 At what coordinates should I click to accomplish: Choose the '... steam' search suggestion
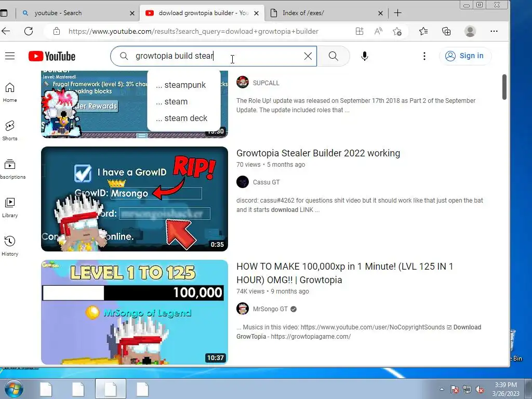click(x=184, y=101)
